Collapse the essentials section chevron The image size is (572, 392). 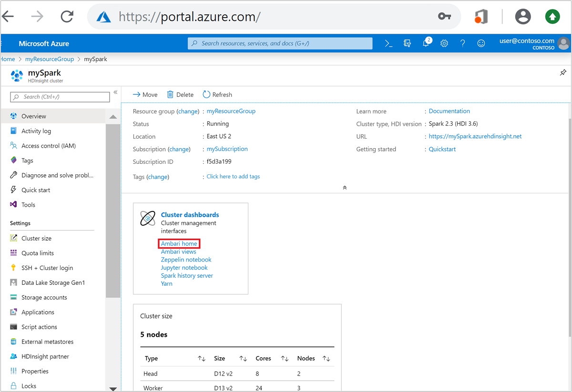tap(345, 188)
